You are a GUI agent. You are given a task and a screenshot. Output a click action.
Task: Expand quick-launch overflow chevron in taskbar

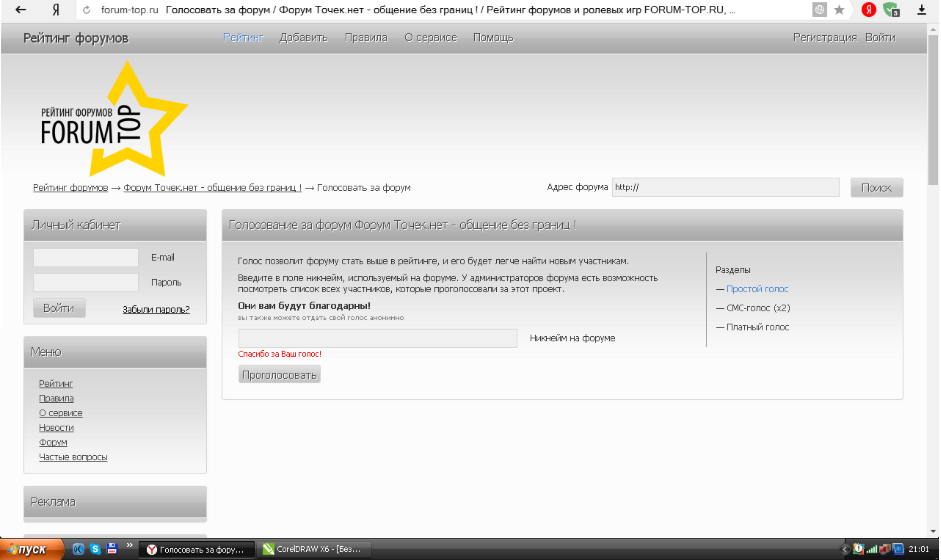[129, 545]
